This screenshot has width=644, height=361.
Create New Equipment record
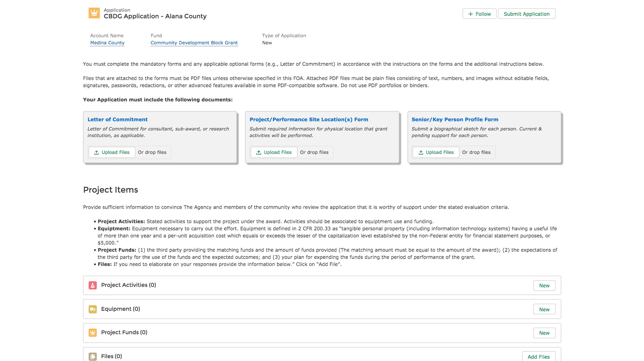pyautogui.click(x=544, y=309)
